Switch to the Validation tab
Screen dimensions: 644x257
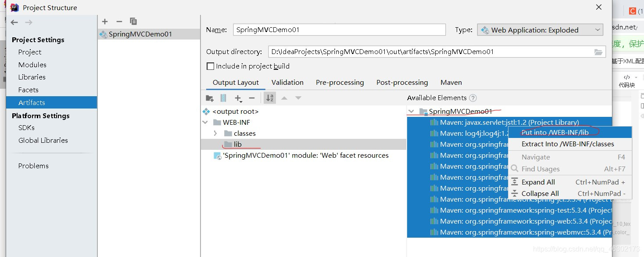[x=287, y=83]
